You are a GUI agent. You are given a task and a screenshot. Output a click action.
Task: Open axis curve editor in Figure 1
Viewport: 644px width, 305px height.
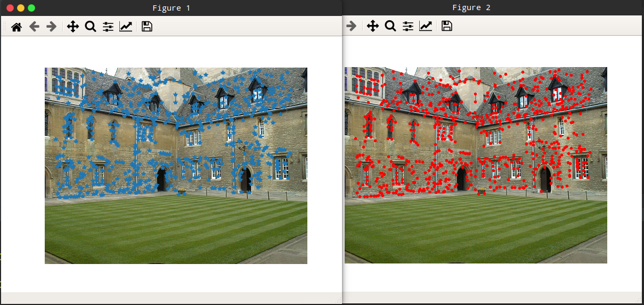click(126, 27)
